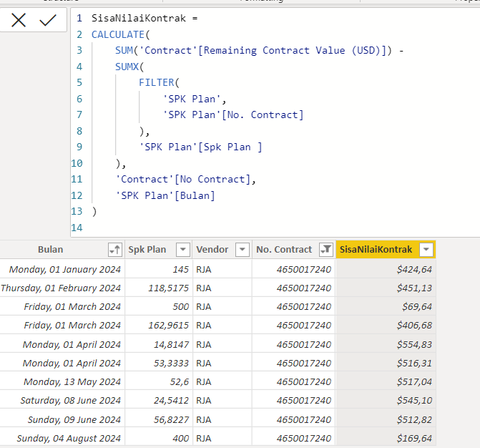Select the Vendor column header
This screenshot has width=480, height=448.
point(212,250)
